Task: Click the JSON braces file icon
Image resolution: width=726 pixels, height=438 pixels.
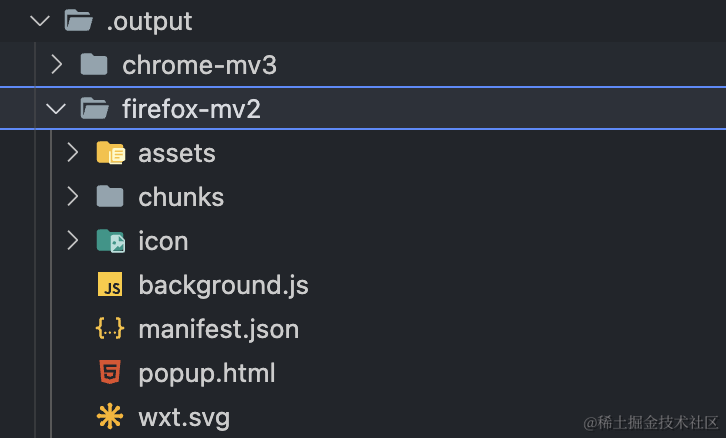Action: click(110, 329)
